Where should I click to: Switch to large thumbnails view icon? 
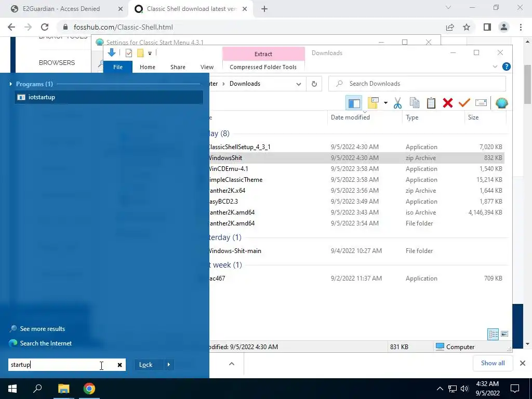(x=504, y=334)
